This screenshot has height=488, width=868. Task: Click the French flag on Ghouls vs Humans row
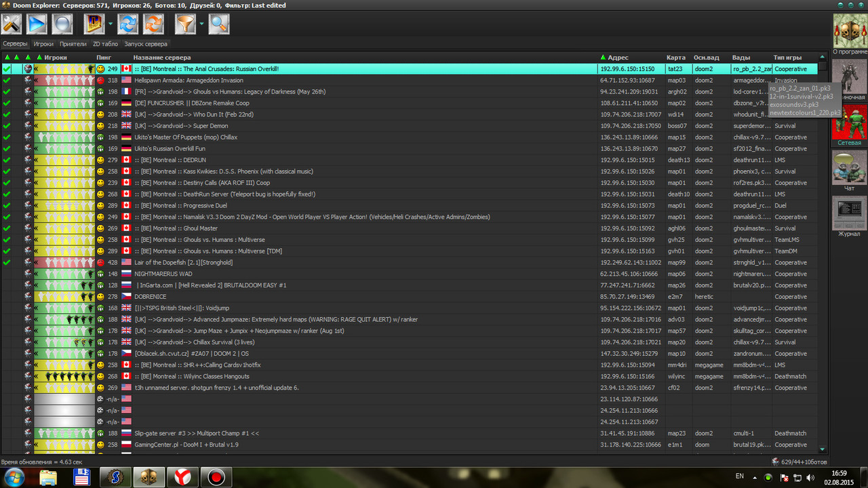pyautogui.click(x=125, y=91)
